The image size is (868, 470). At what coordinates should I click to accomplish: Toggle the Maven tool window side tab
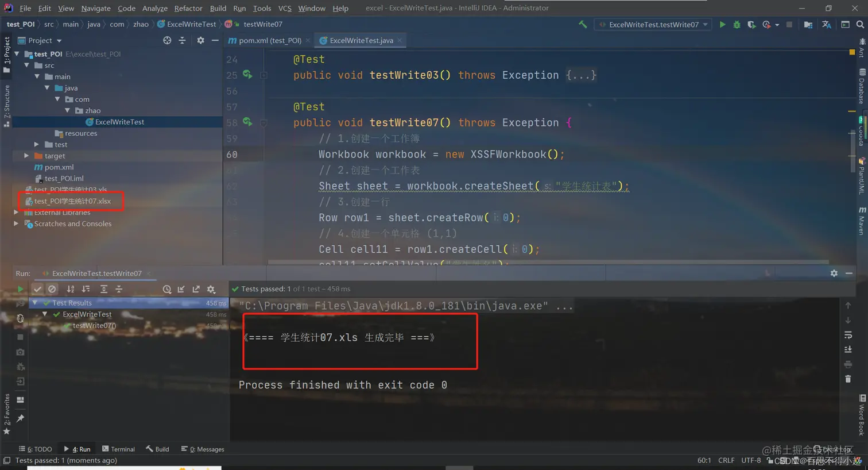(x=862, y=221)
